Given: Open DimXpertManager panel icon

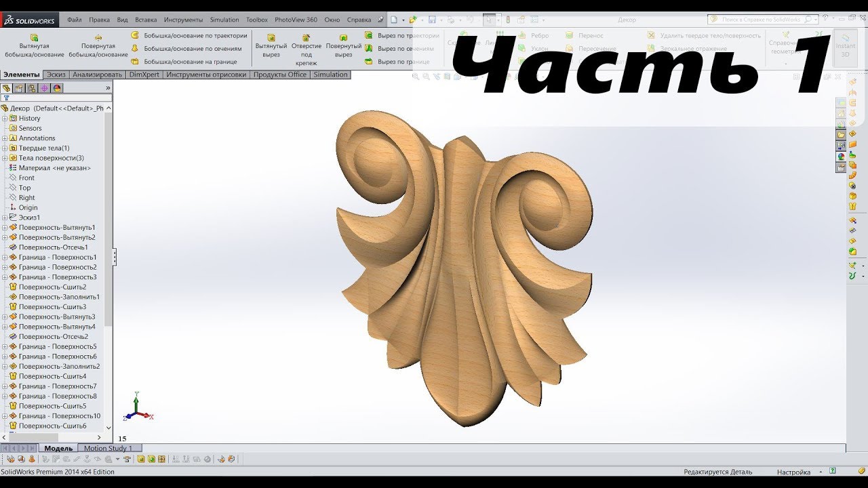Looking at the screenshot, I should coord(45,87).
